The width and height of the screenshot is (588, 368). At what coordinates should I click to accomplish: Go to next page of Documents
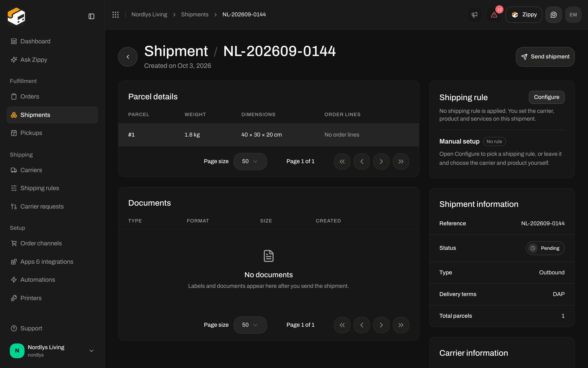coord(381,325)
